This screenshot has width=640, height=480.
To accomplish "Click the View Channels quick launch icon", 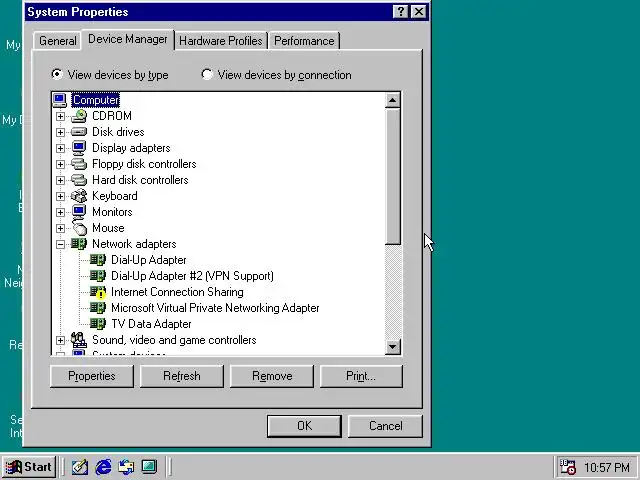I will (x=149, y=467).
